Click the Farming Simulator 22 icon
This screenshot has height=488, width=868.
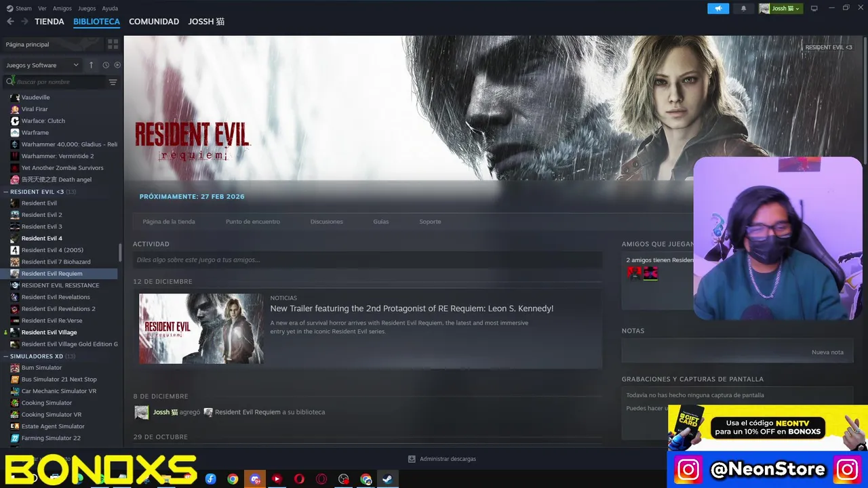pos(15,438)
